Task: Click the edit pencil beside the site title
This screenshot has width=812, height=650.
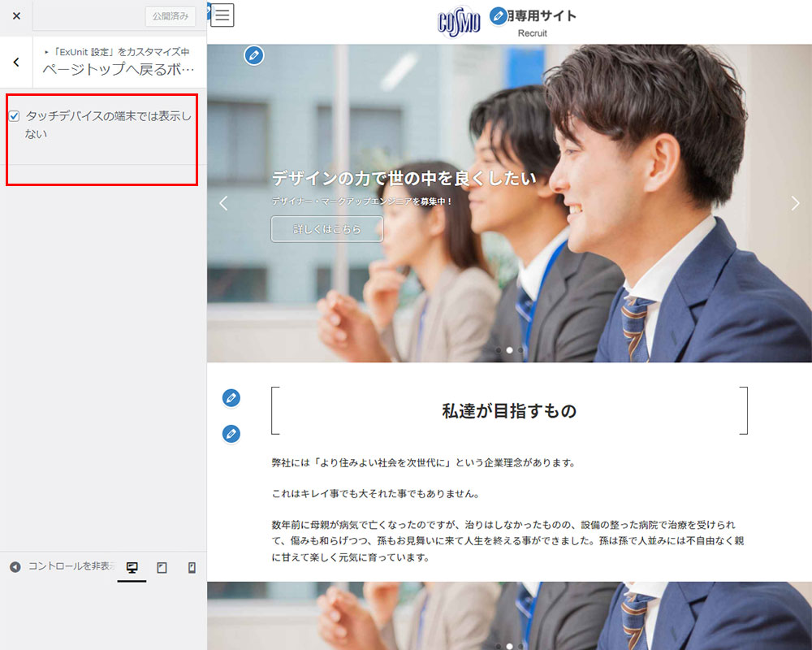Action: [x=499, y=16]
